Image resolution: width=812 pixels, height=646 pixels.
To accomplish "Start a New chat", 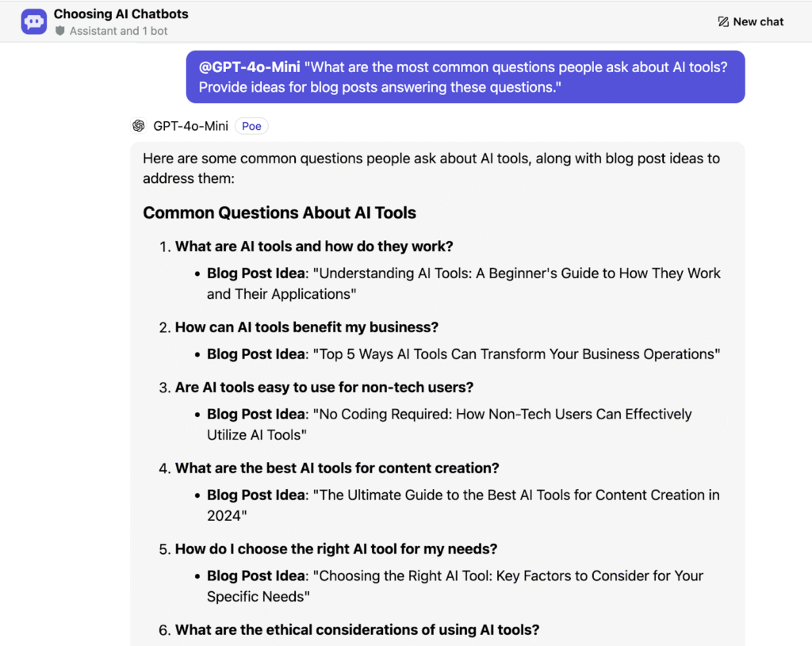I will tap(751, 21).
